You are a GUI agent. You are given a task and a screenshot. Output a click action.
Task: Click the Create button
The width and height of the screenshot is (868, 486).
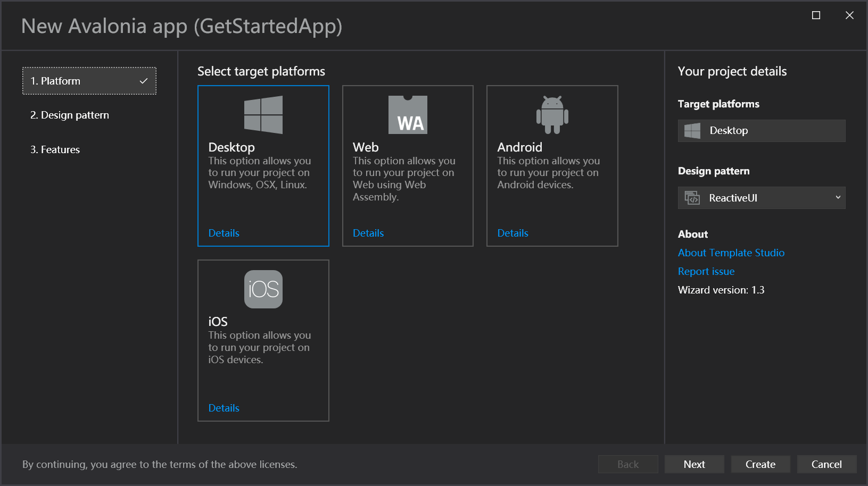(x=760, y=464)
